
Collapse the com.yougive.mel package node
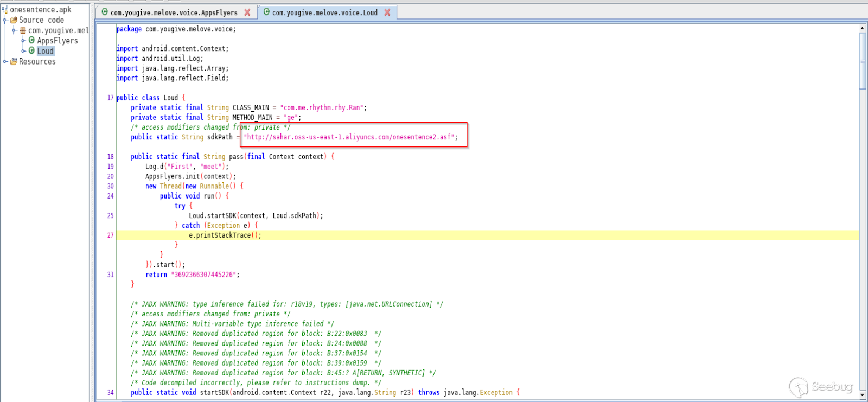14,31
